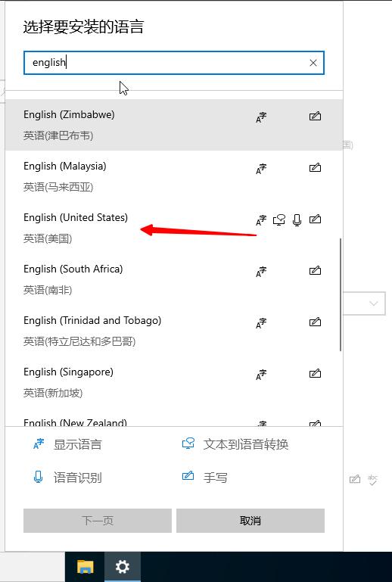
Task: Choose English (Singapore) from the list
Action: click(174, 382)
